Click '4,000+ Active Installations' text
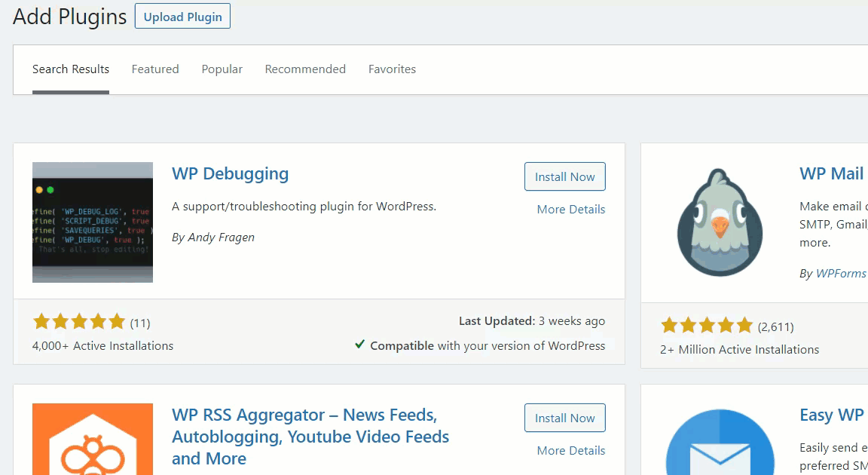Image resolution: width=868 pixels, height=475 pixels. pyautogui.click(x=103, y=346)
